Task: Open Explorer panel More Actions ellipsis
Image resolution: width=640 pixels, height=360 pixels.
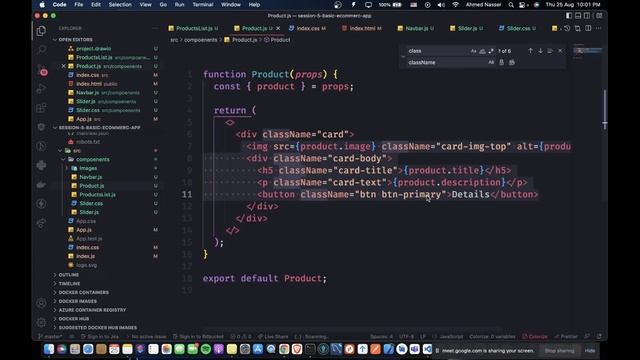Action: (155, 28)
